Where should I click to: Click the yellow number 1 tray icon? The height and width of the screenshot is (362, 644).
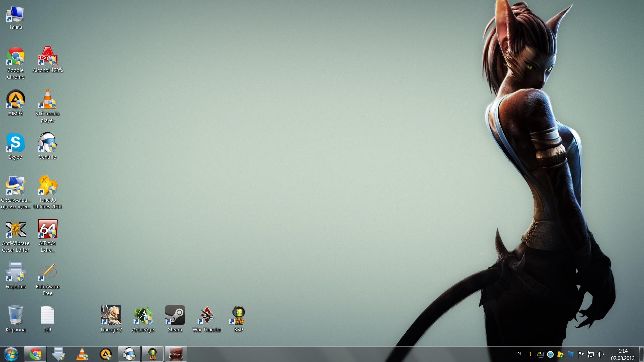[x=530, y=354]
